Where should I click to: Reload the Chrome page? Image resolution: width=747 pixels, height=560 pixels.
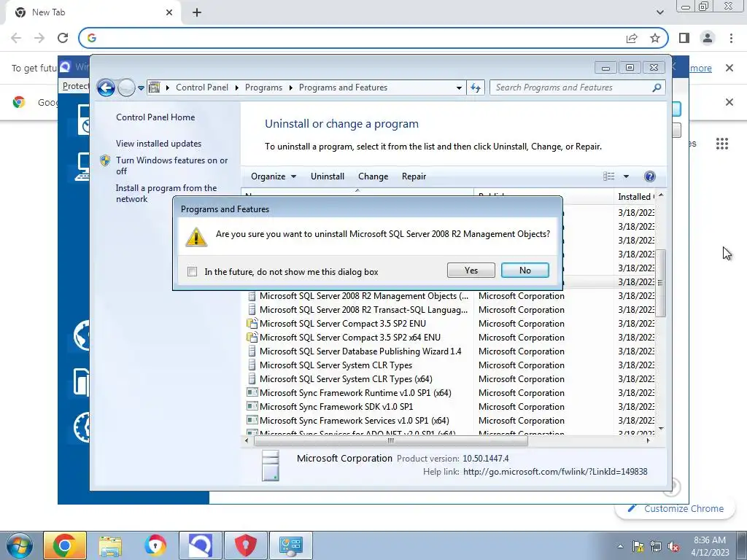(x=63, y=38)
